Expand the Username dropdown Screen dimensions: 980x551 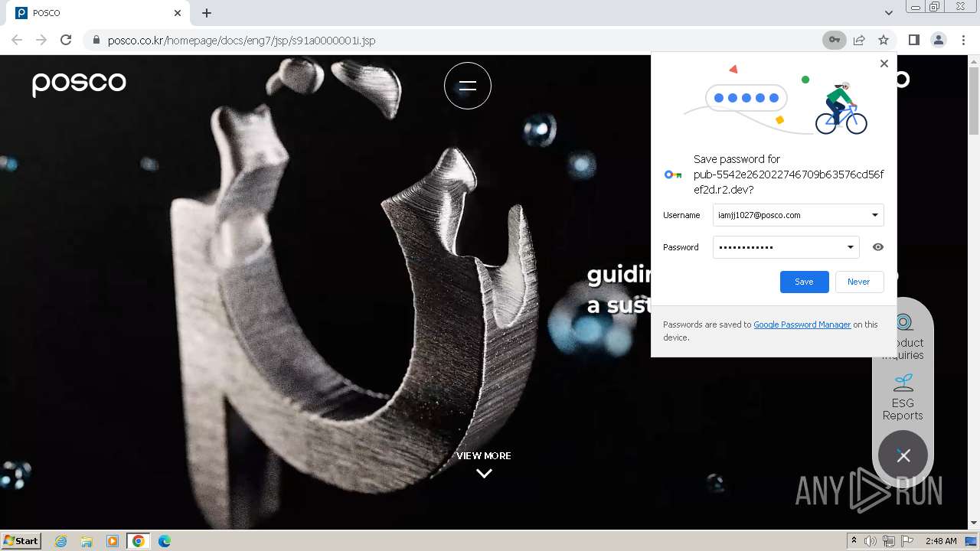(875, 215)
